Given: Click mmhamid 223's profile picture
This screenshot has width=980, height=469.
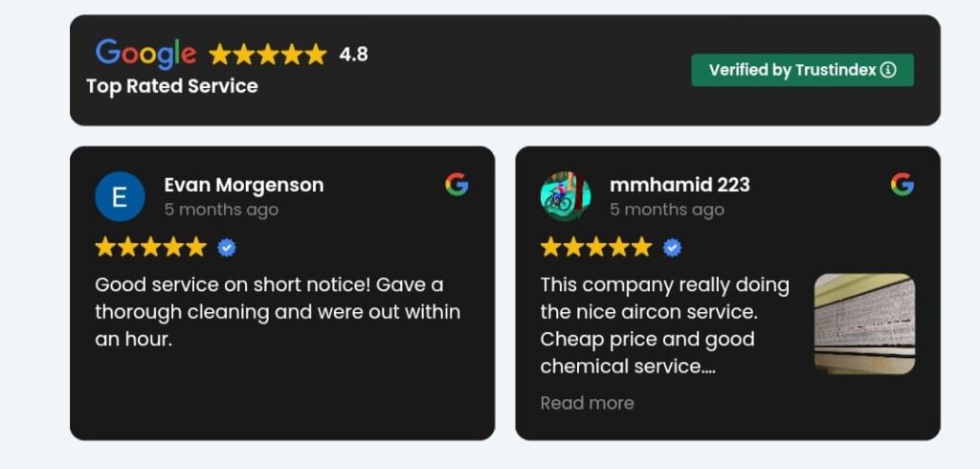Looking at the screenshot, I should (565, 196).
